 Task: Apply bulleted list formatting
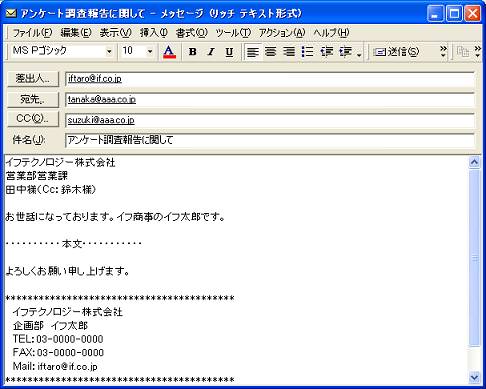307,52
